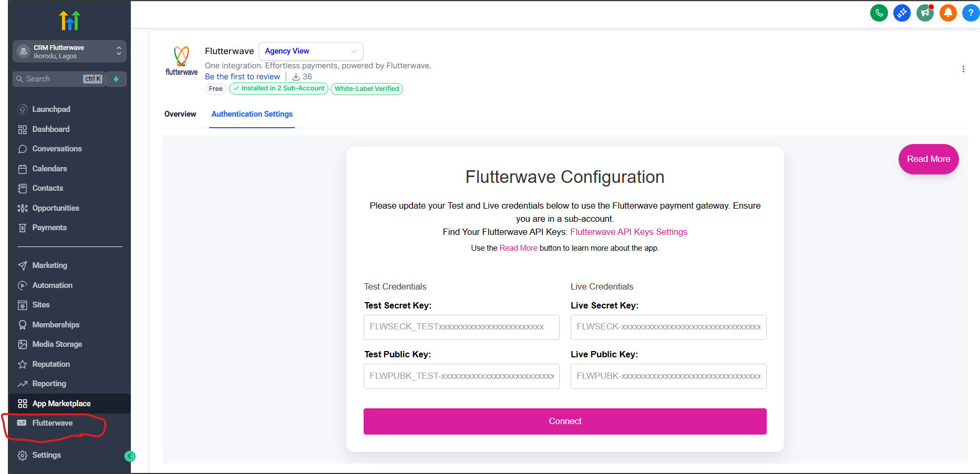The width and height of the screenshot is (980, 474).
Task: Open Flutterwave API Keys Settings link
Action: (x=628, y=232)
